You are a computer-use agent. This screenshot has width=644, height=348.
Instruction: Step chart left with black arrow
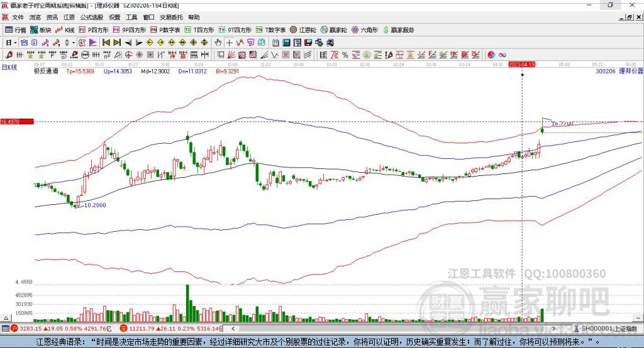(x=128, y=43)
